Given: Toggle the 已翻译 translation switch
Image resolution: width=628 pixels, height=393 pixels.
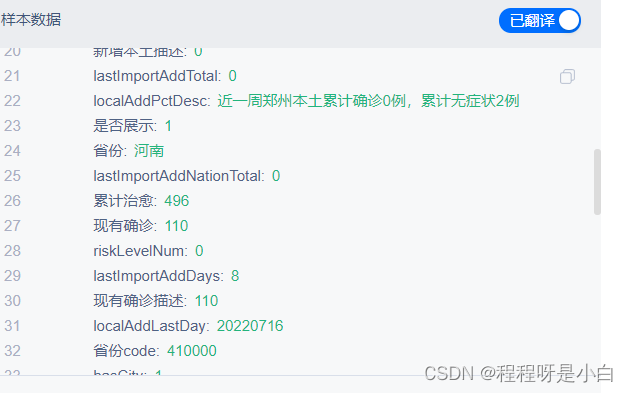Looking at the screenshot, I should pyautogui.click(x=539, y=20).
